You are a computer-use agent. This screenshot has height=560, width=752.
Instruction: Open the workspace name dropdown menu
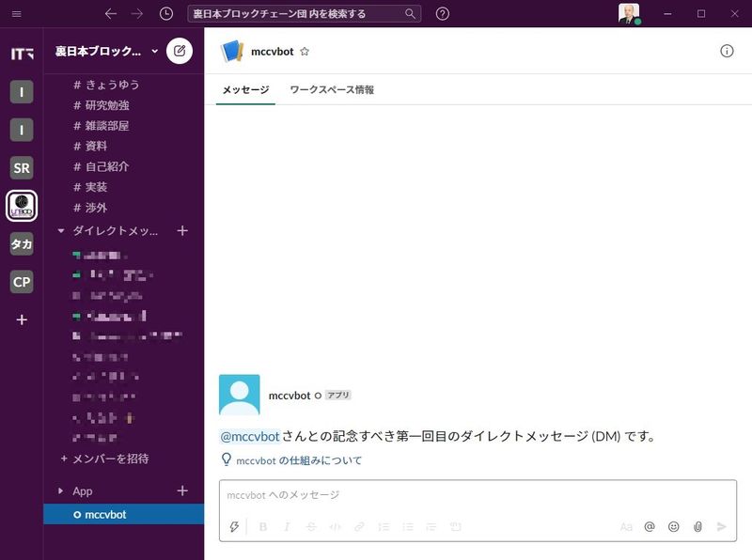pyautogui.click(x=105, y=51)
